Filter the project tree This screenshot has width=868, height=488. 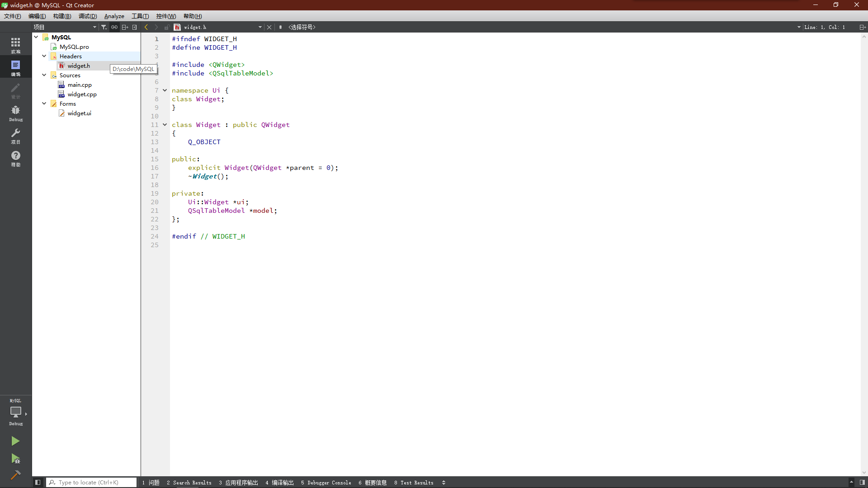click(104, 27)
